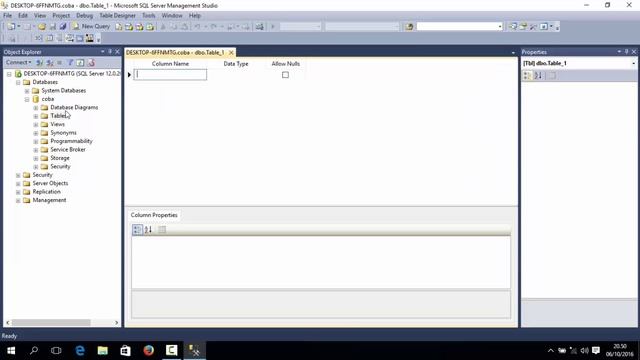Open the [Tbl] dbo.Table_1 properties dropdown
The height and width of the screenshot is (360, 640).
point(633,63)
